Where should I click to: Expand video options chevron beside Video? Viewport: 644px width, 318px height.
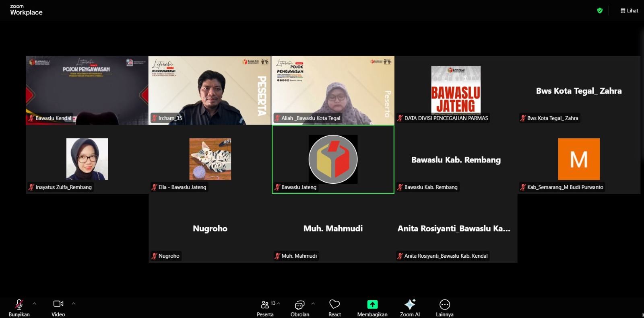click(74, 304)
